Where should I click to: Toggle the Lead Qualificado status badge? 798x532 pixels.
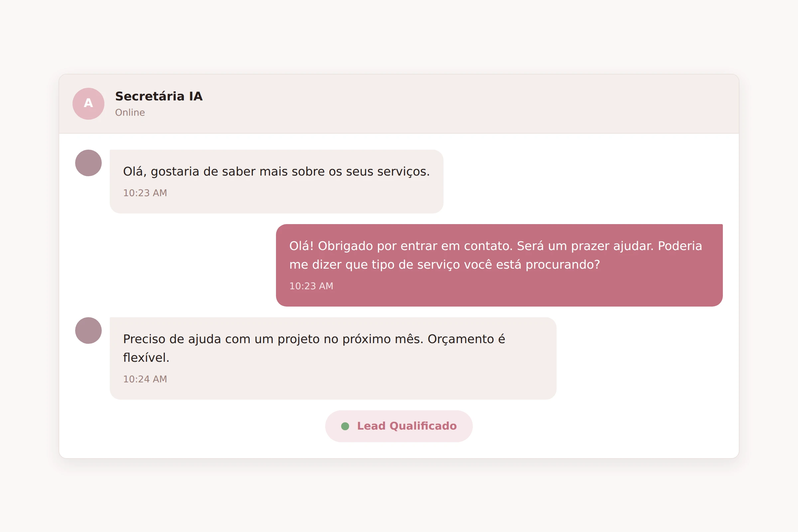click(399, 426)
